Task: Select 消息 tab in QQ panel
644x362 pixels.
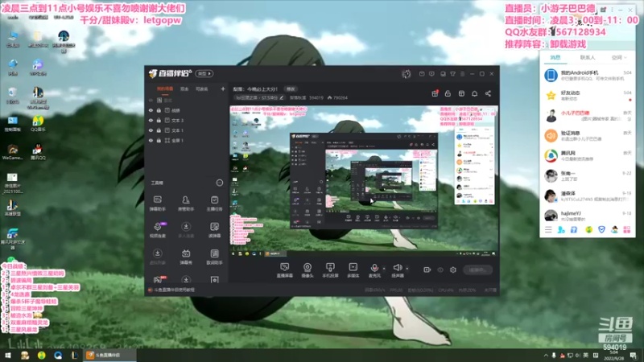Action: [555, 57]
